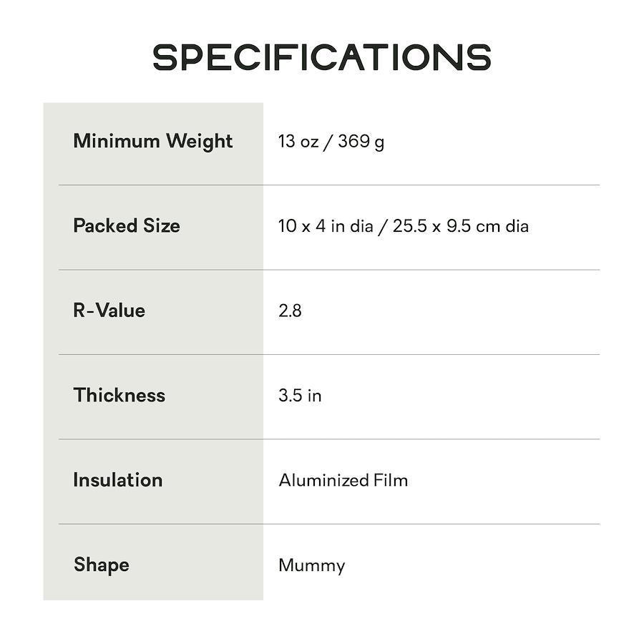This screenshot has width=644, height=644.
Task: Click the Aluminized Film value
Action: point(343,480)
